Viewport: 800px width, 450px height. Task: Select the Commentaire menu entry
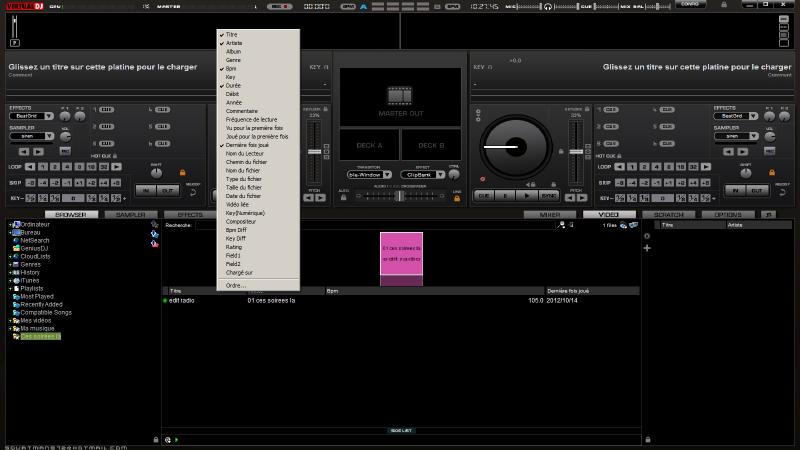[x=243, y=110]
